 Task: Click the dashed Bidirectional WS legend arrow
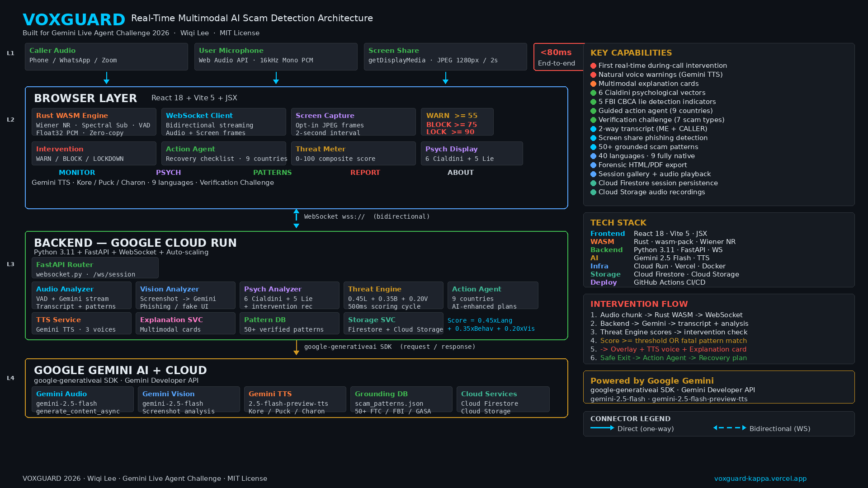coord(729,428)
